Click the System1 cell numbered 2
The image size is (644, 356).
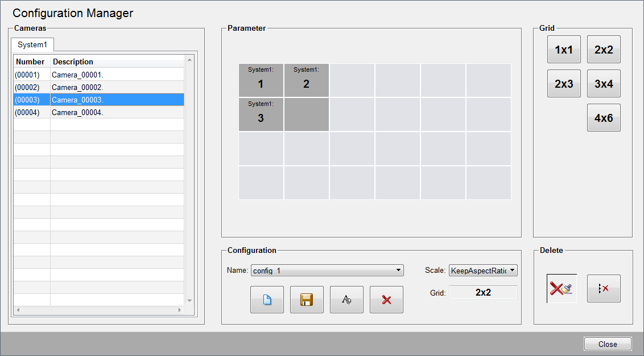tap(306, 80)
